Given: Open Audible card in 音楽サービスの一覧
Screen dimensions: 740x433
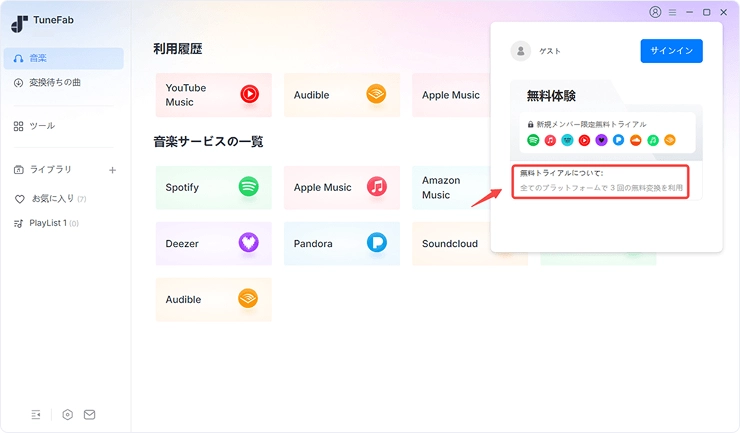Looking at the screenshot, I should (x=214, y=300).
